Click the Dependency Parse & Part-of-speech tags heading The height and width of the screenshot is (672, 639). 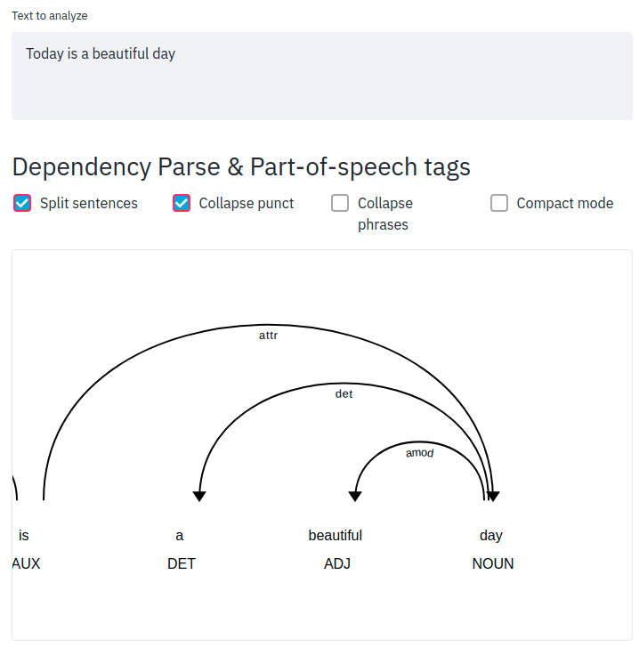pyautogui.click(x=241, y=166)
